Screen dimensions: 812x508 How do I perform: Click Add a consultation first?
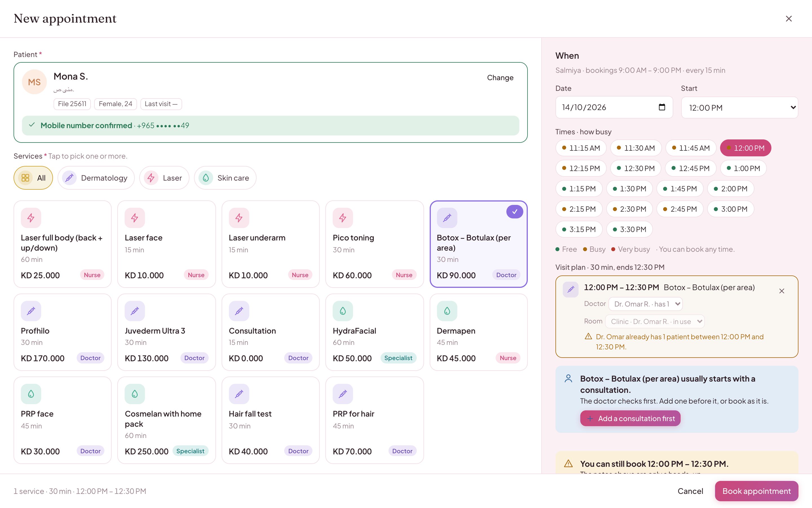point(630,418)
